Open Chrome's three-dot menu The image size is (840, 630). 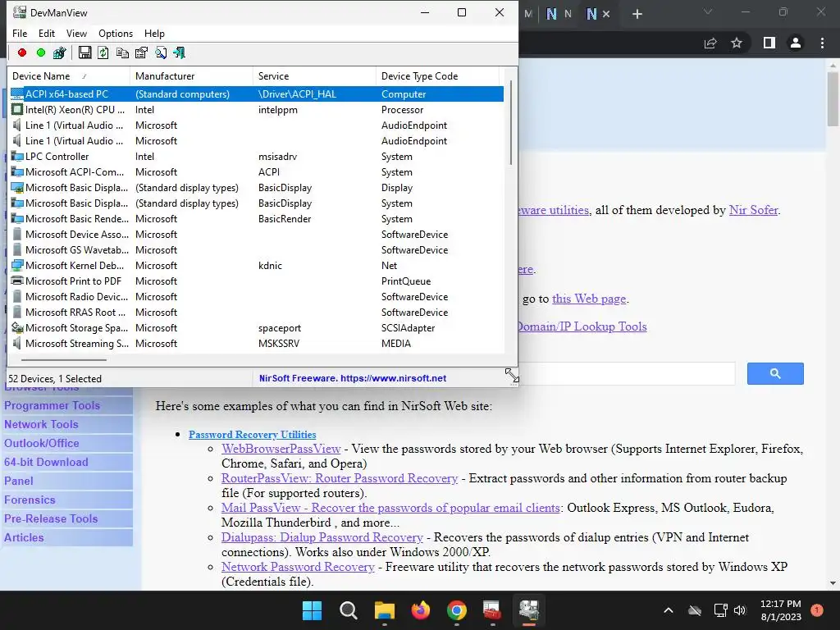pyautogui.click(x=822, y=43)
